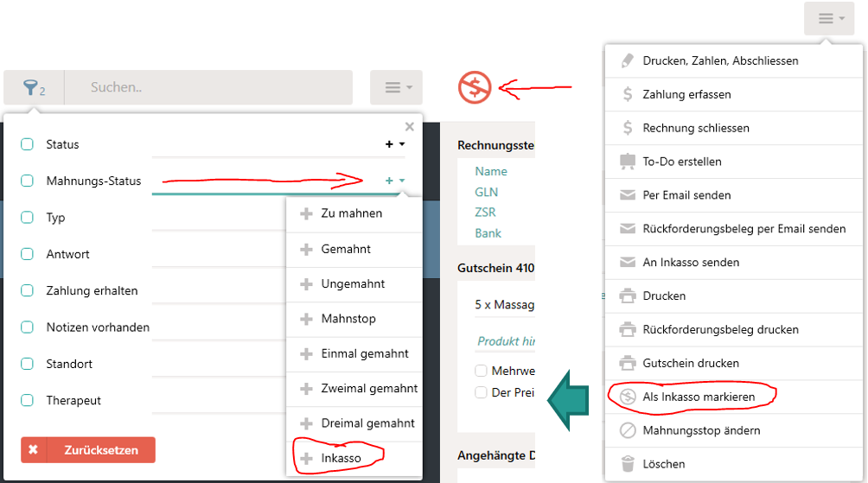Click the red Inkasso dollar icon

(x=475, y=87)
